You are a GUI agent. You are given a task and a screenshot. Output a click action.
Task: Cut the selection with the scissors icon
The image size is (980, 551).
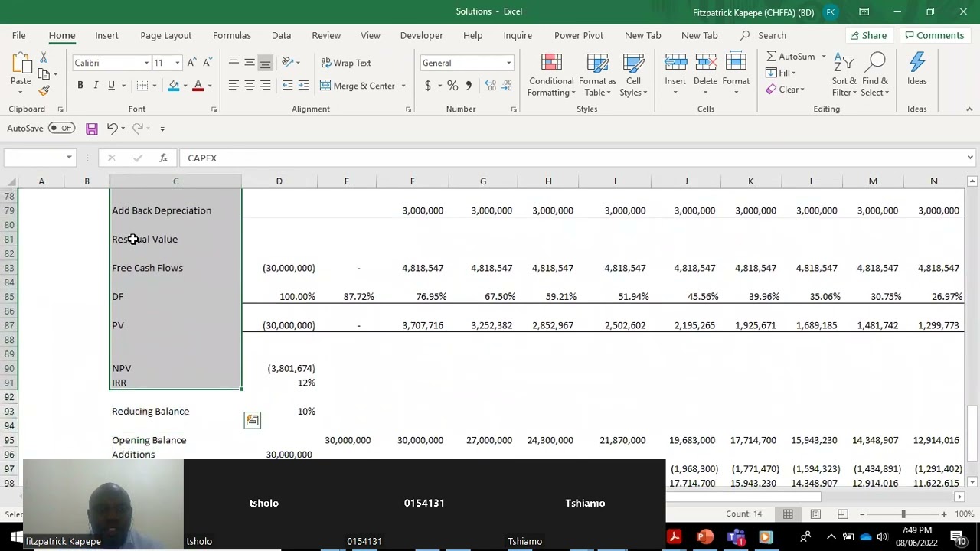pyautogui.click(x=44, y=58)
